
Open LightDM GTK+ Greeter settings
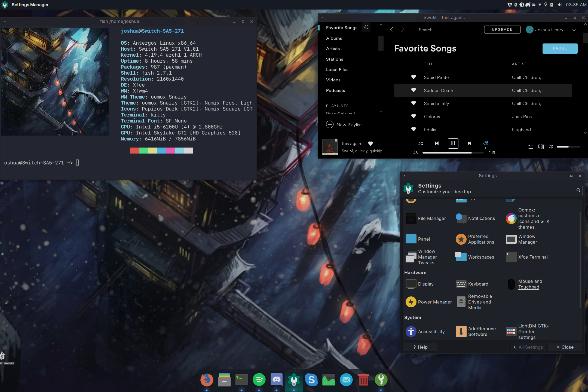[x=528, y=331]
